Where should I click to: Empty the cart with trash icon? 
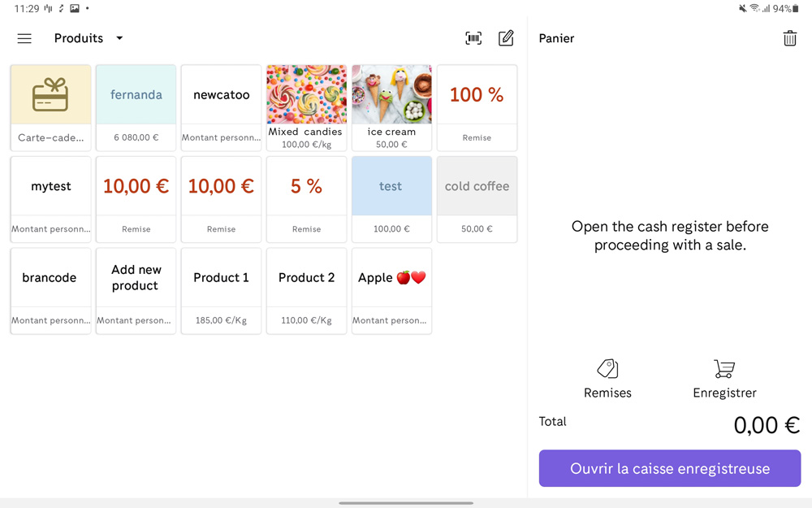click(x=789, y=38)
